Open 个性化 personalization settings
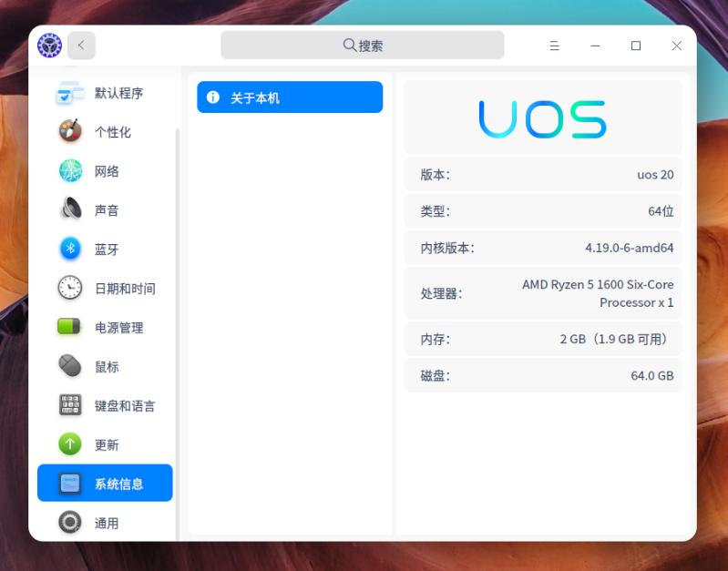This screenshot has width=728, height=571. click(105, 132)
